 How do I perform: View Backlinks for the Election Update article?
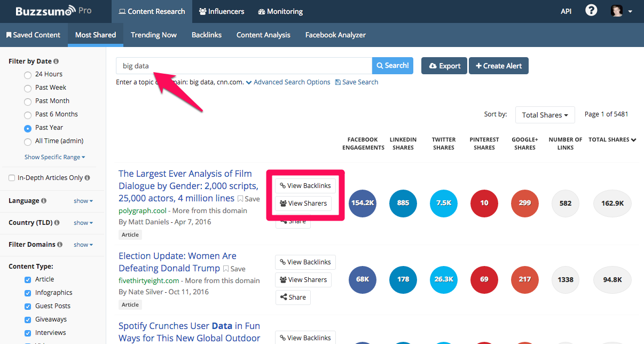click(x=305, y=262)
